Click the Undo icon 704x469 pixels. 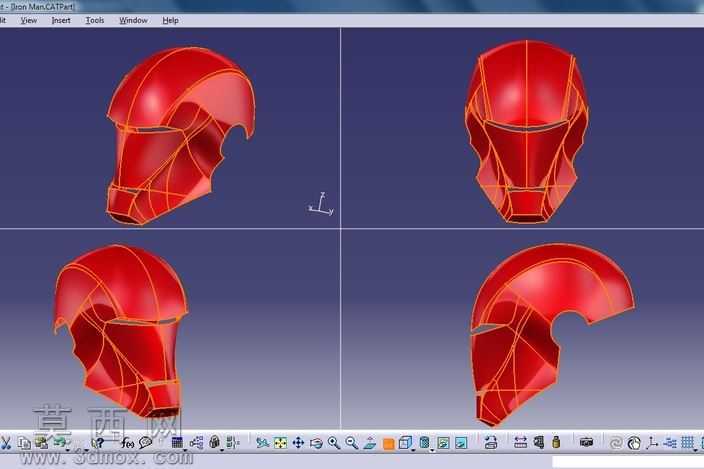coord(60,442)
